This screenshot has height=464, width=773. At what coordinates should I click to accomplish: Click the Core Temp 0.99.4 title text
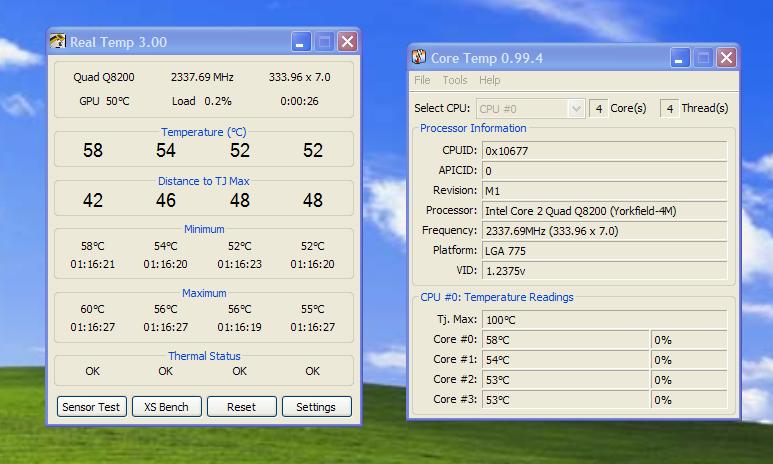487,58
